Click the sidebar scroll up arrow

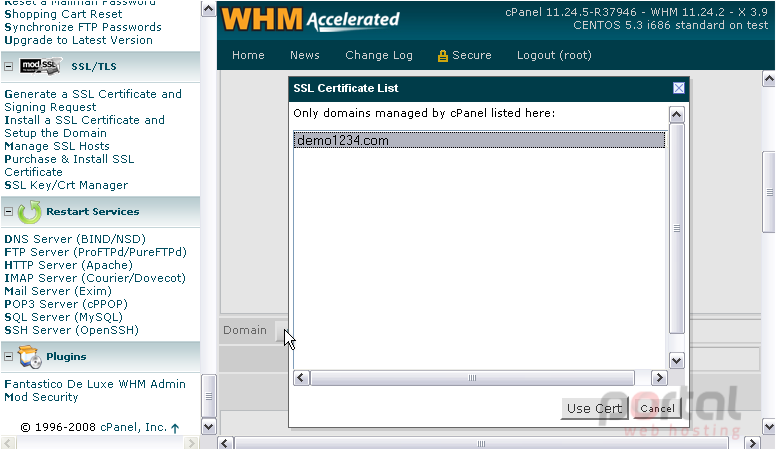pyautogui.click(x=208, y=8)
